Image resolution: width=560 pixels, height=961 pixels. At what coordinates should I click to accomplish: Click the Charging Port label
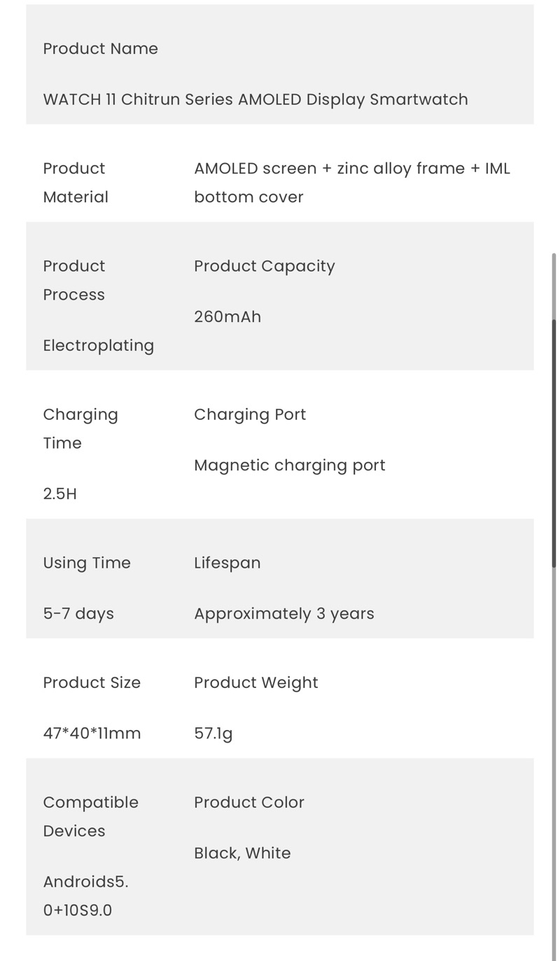tap(250, 414)
